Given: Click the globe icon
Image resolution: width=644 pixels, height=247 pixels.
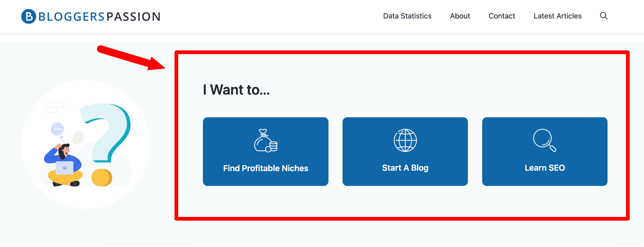Looking at the screenshot, I should coord(405,140).
